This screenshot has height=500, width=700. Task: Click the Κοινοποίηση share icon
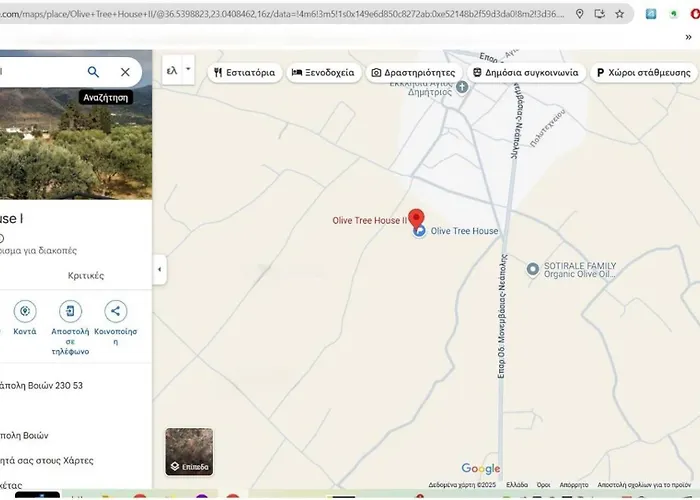(x=116, y=311)
